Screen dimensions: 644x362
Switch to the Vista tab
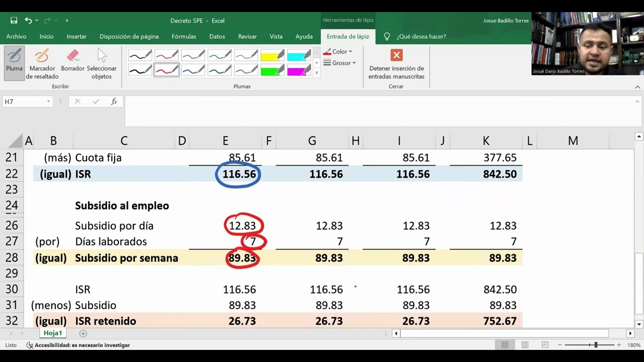(276, 36)
